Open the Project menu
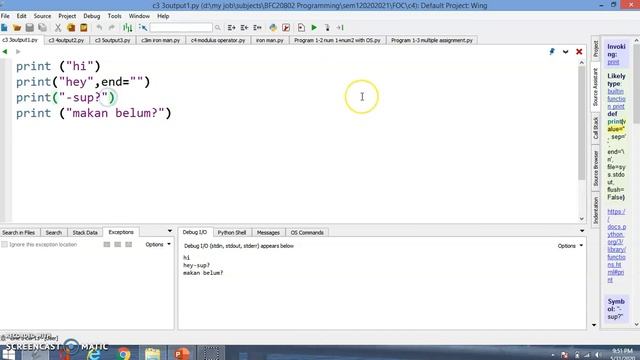 click(x=67, y=16)
